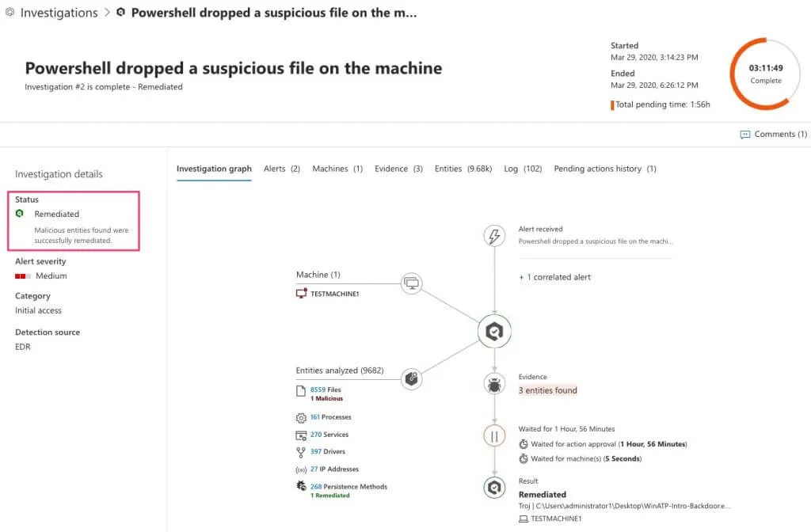This screenshot has width=811, height=532.
Task: Click the Evidence bug node icon
Action: pos(494,384)
